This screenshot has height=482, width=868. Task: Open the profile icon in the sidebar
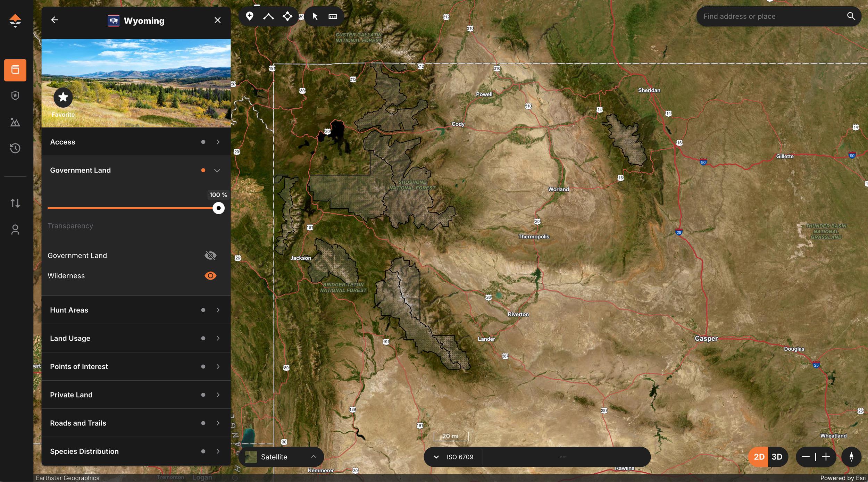[15, 230]
